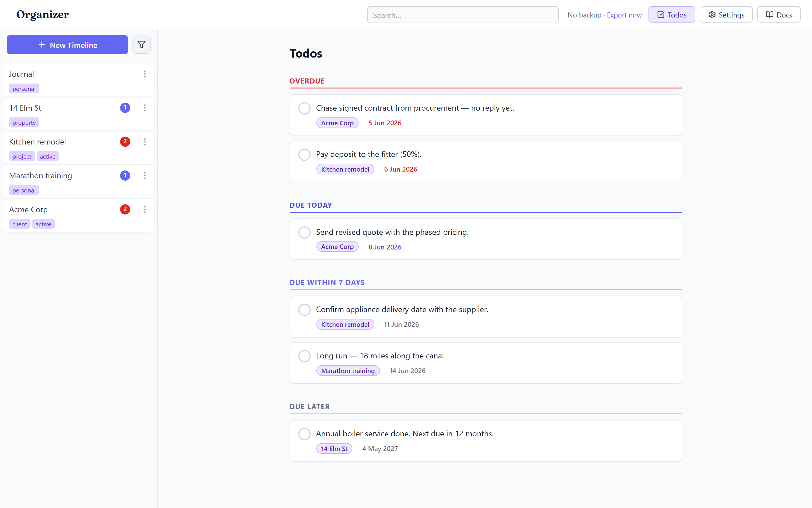Image resolution: width=812 pixels, height=508 pixels.
Task: Click the '8 Jun 2026' due date
Action: tap(385, 247)
